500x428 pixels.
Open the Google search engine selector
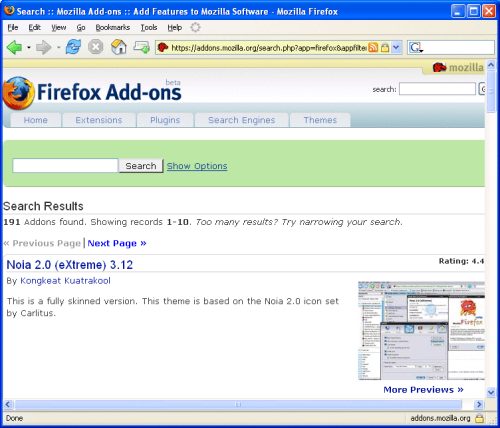click(416, 48)
